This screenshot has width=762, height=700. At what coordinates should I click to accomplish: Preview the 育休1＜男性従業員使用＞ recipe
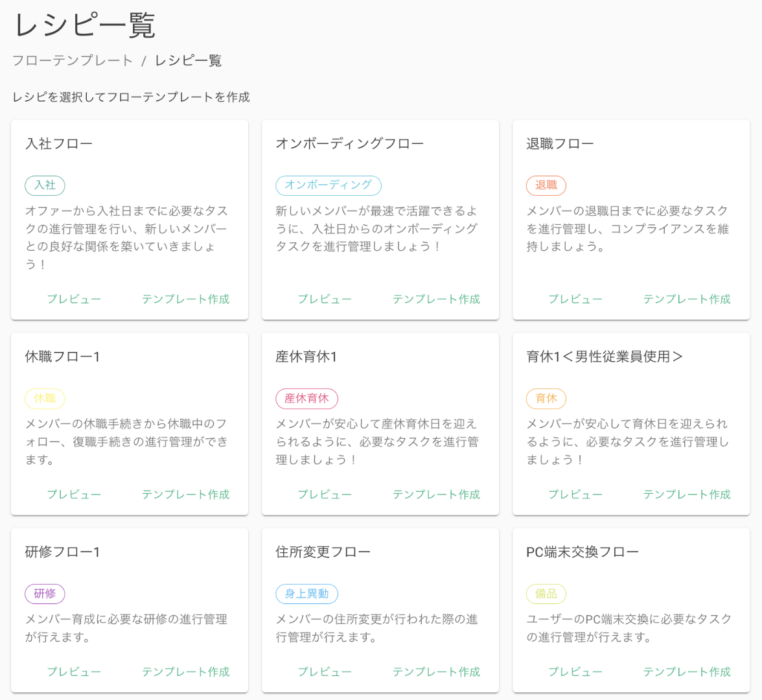click(575, 495)
